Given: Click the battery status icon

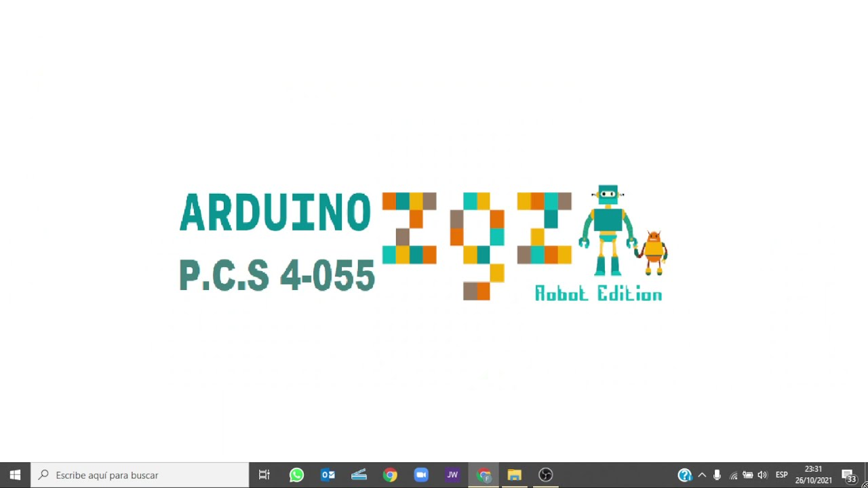Looking at the screenshot, I should pyautogui.click(x=748, y=475).
